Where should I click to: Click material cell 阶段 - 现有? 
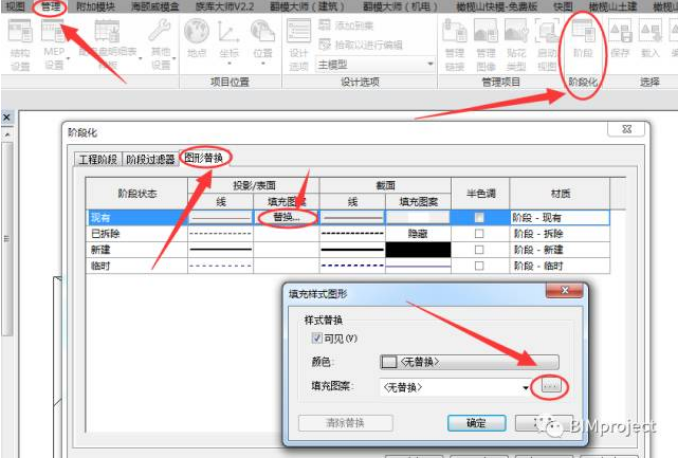(559, 217)
